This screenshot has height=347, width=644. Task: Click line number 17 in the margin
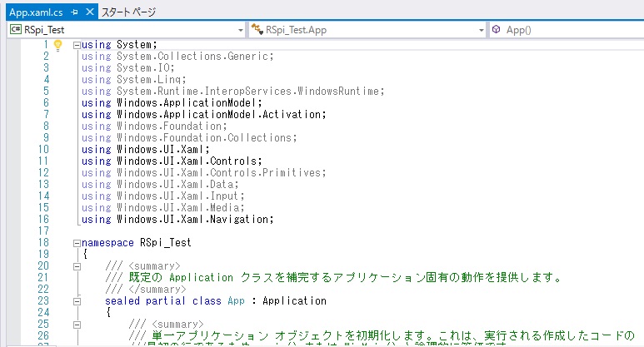(x=43, y=231)
